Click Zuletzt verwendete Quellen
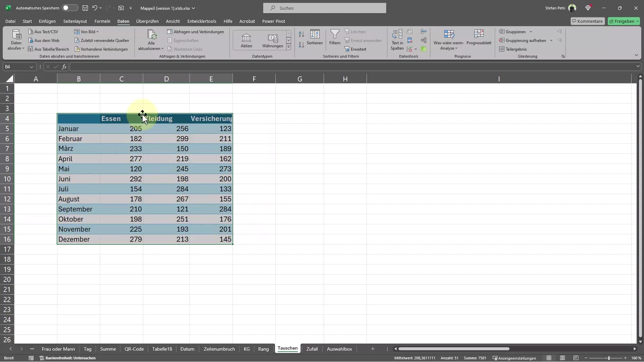This screenshot has width=644, height=362. (x=102, y=41)
